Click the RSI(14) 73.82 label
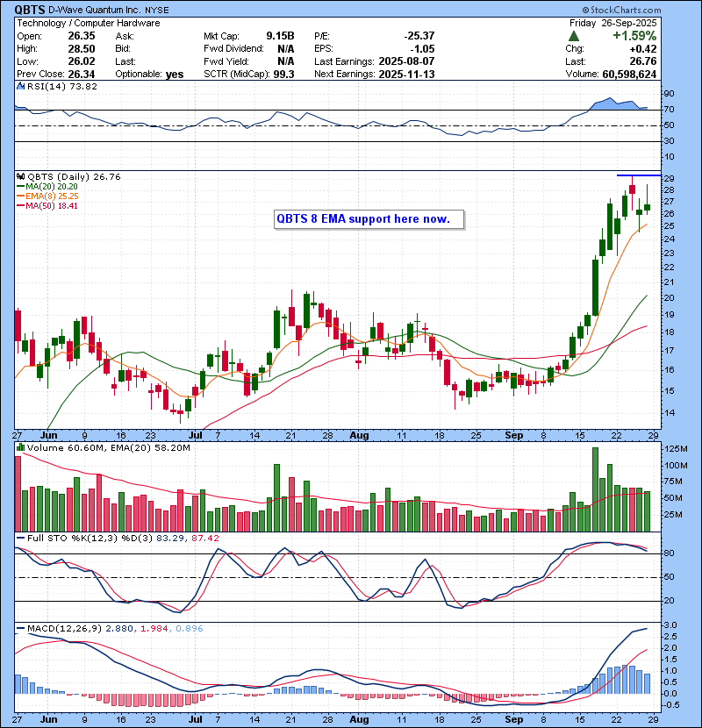The image size is (702, 728). click(62, 86)
